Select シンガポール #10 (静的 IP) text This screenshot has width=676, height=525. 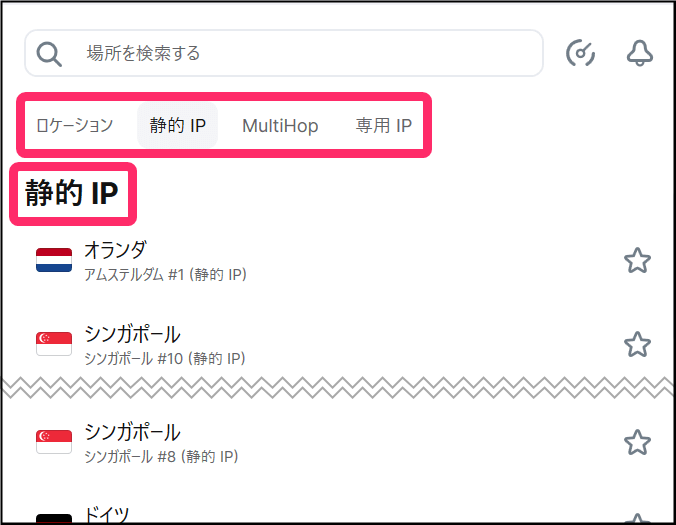165,359
